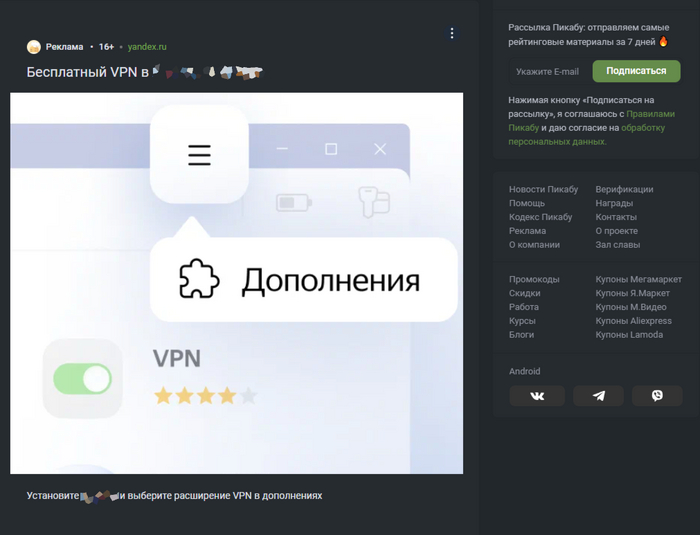
Task: Open Блоги link
Action: (521, 335)
